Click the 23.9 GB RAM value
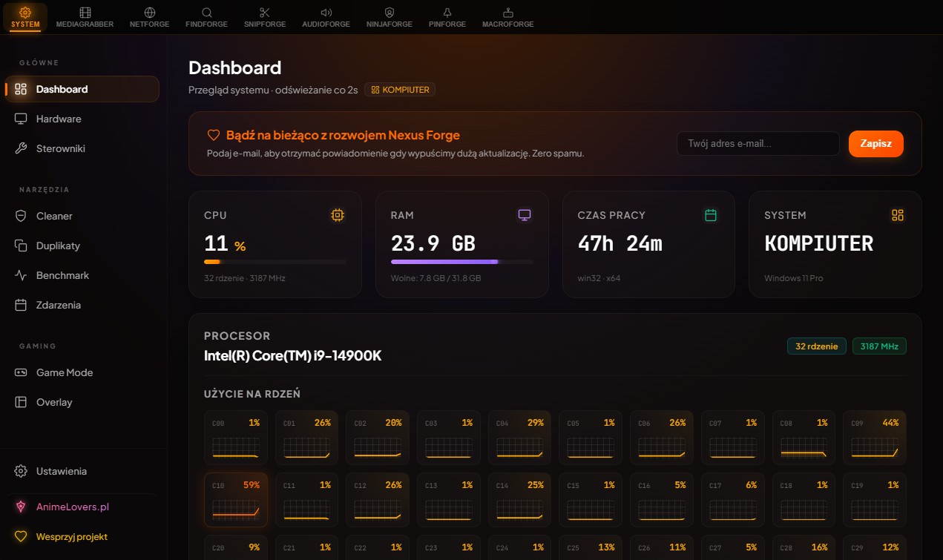This screenshot has height=560, width=943. [x=433, y=243]
